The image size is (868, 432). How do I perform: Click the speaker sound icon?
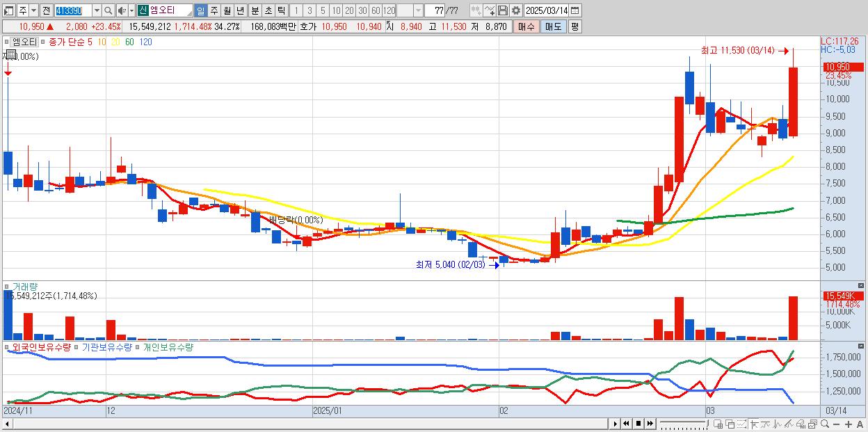[x=122, y=10]
